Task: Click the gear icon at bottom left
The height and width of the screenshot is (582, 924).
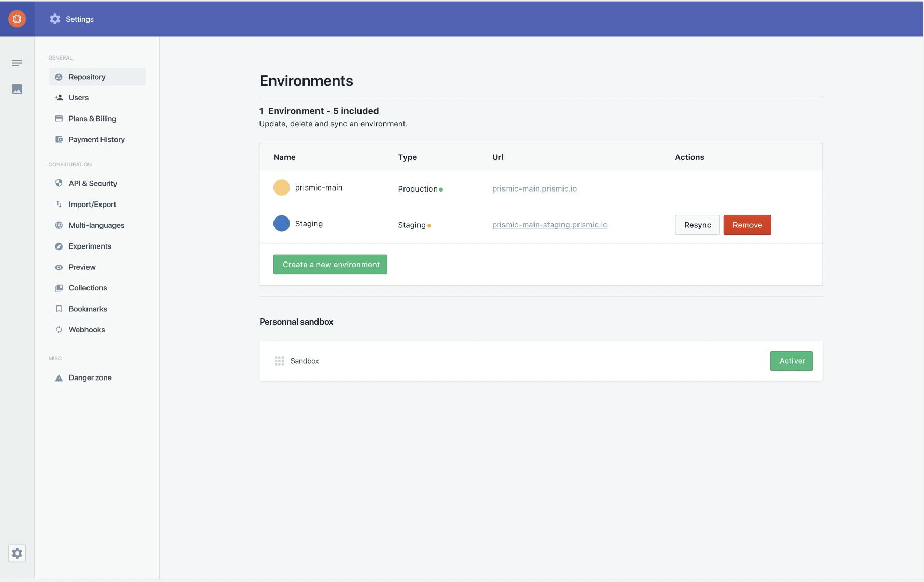Action: pyautogui.click(x=17, y=554)
